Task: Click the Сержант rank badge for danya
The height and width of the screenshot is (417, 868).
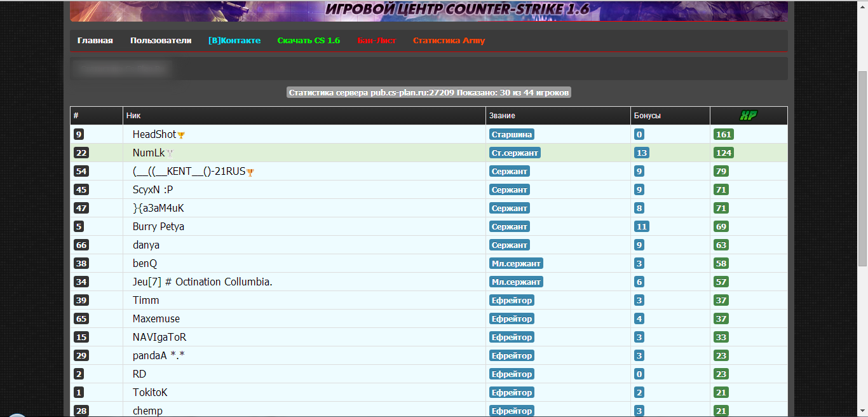Action: point(510,245)
